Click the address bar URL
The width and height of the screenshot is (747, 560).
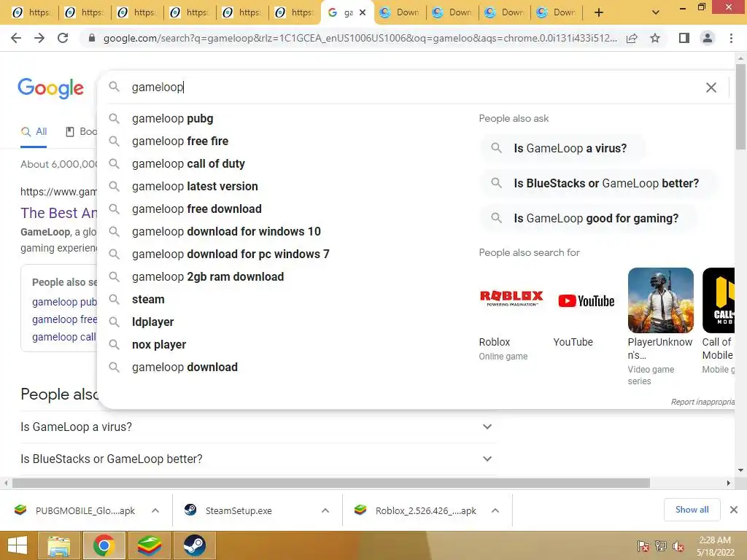(360, 38)
